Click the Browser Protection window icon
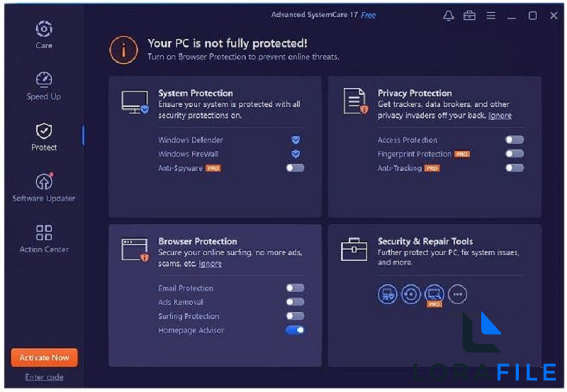 135,250
